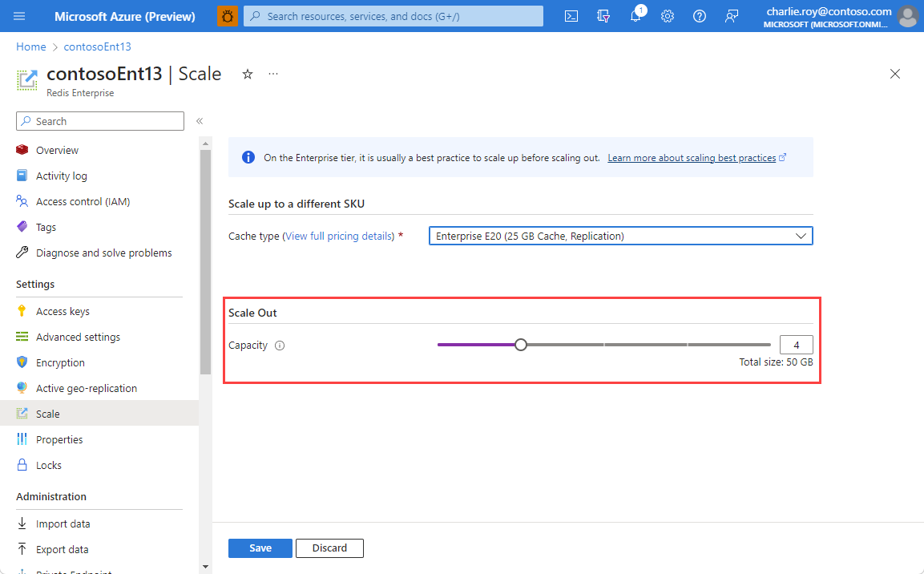Open the Activity log
The height and width of the screenshot is (574, 924).
(59, 175)
